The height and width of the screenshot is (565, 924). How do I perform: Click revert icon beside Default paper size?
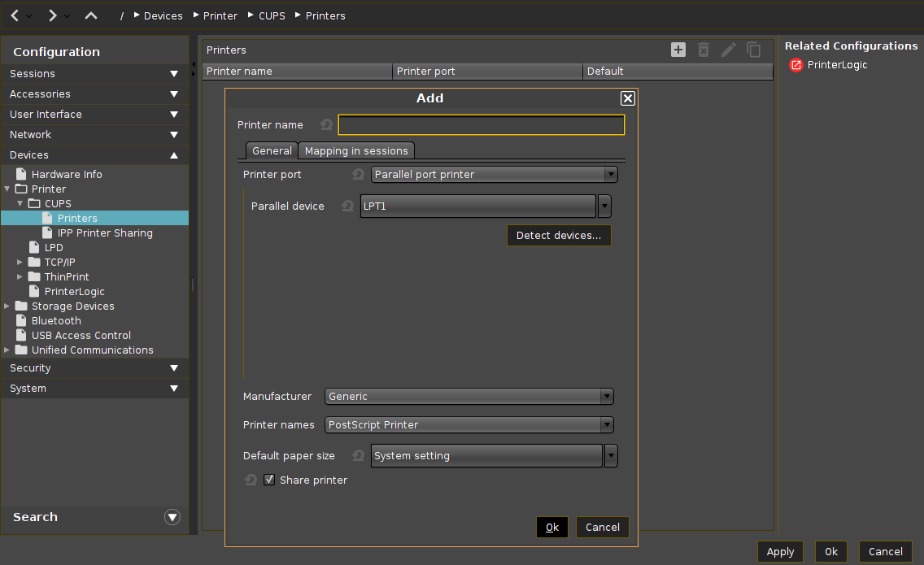358,456
